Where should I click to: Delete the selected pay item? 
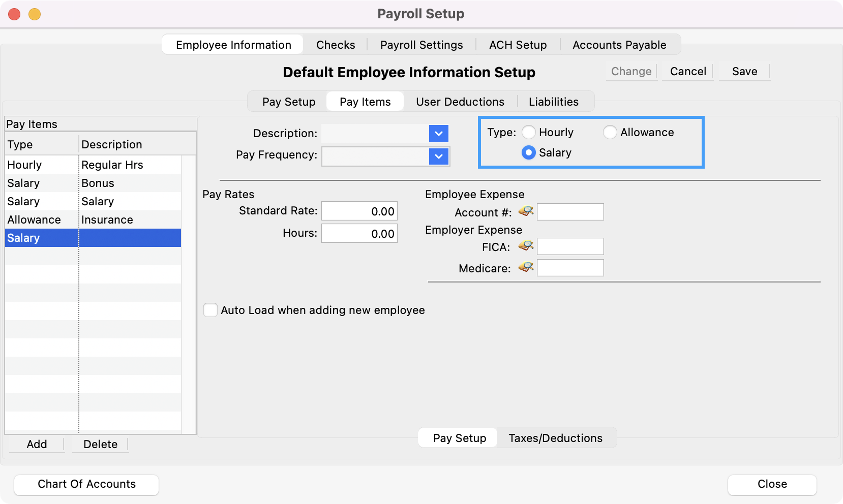pyautogui.click(x=100, y=444)
